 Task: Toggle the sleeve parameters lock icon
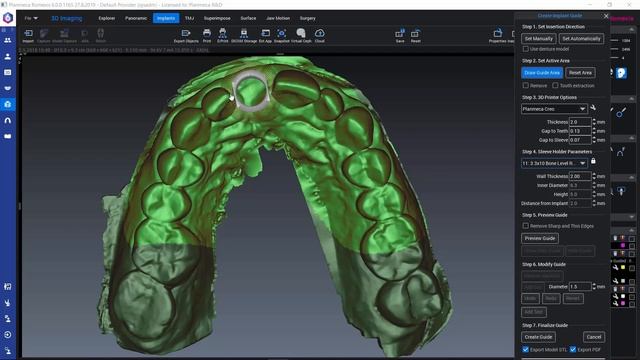coord(593,161)
